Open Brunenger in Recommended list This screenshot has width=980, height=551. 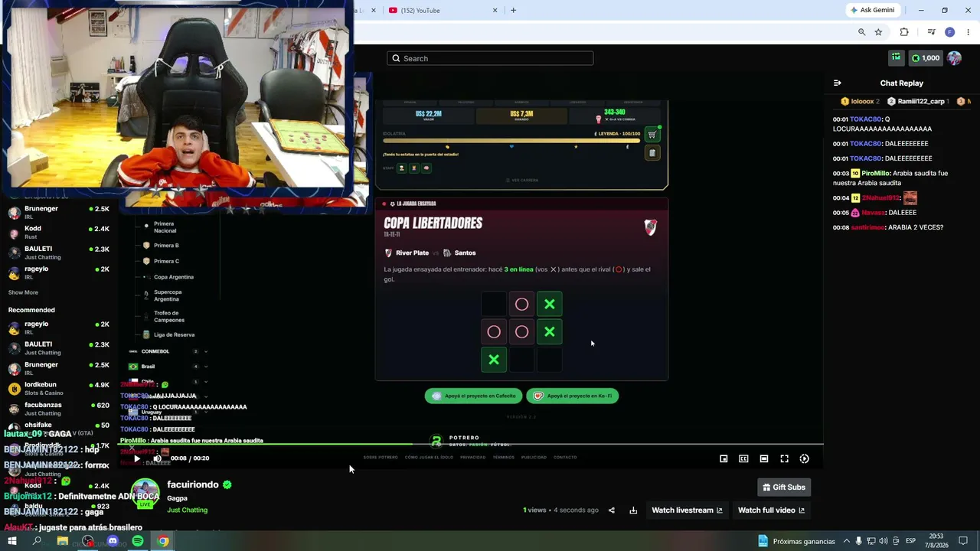coord(59,368)
